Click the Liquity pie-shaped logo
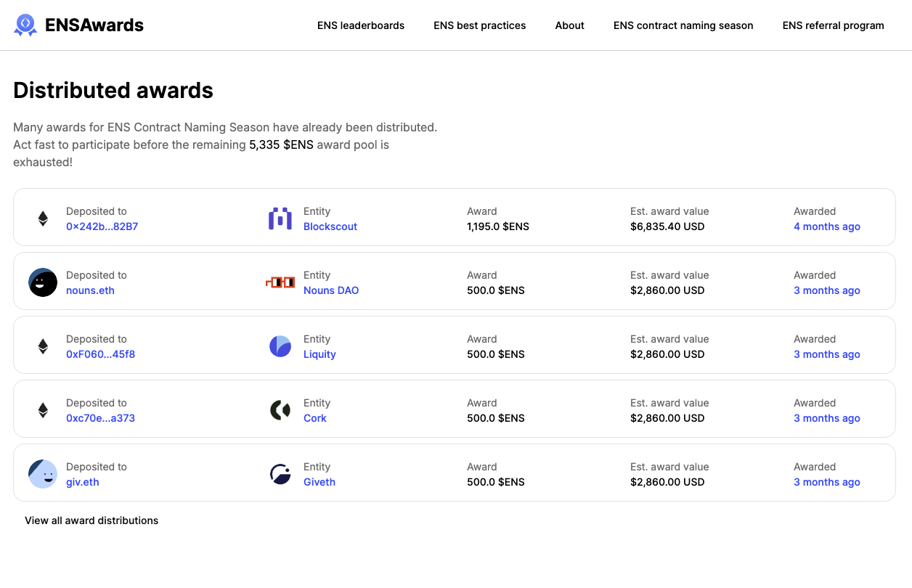912x588 pixels. (280, 346)
